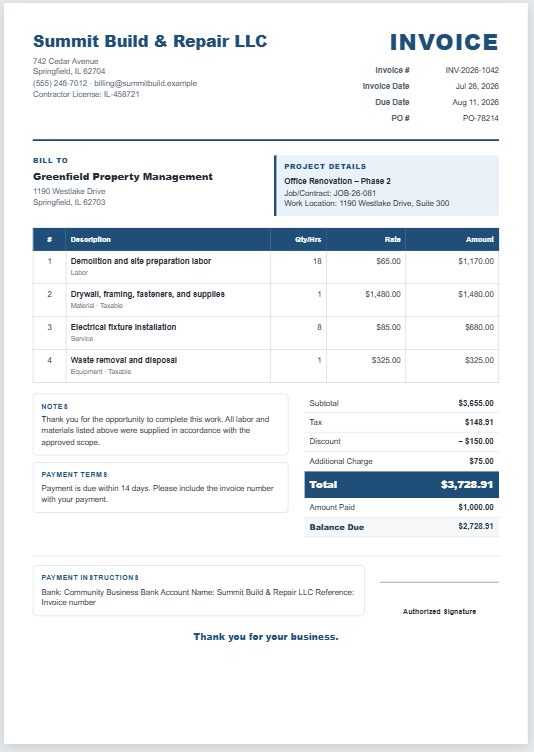Click the large INVOICE title
The image size is (534, 752).
click(444, 42)
